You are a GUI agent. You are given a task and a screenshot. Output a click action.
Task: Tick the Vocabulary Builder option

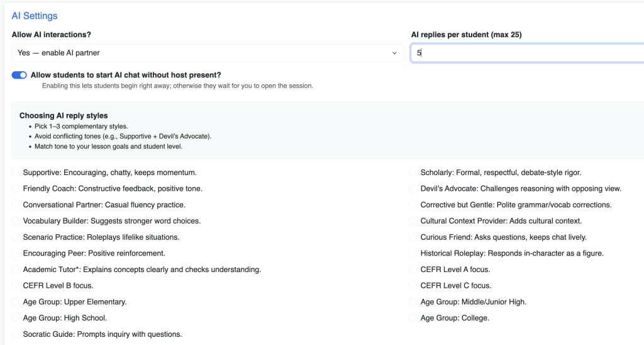(x=15, y=221)
